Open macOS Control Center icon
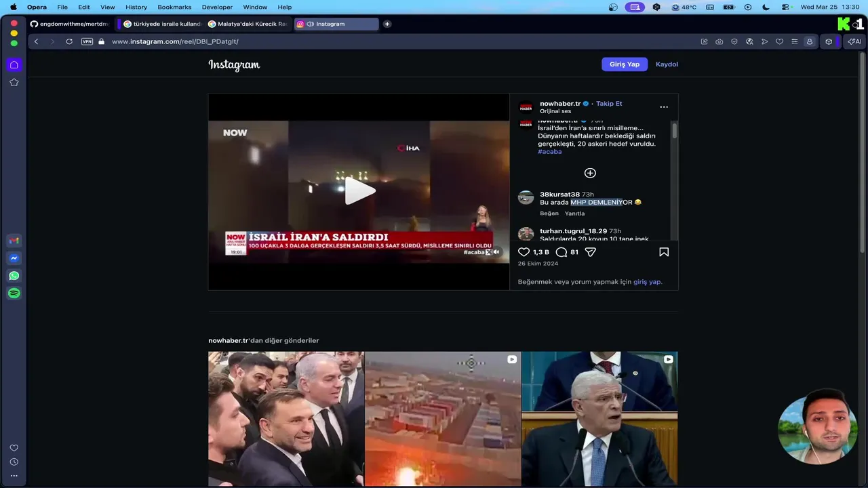This screenshot has height=488, width=868. (785, 7)
